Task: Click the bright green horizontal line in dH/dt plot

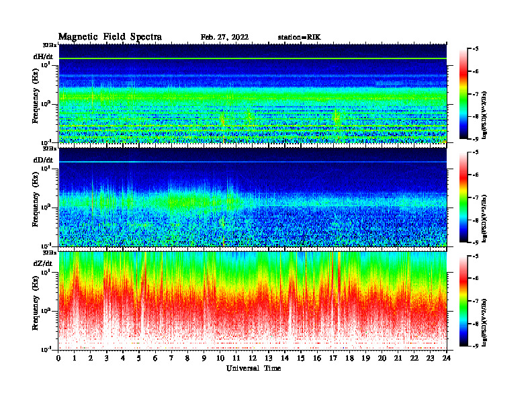Action: click(x=253, y=58)
